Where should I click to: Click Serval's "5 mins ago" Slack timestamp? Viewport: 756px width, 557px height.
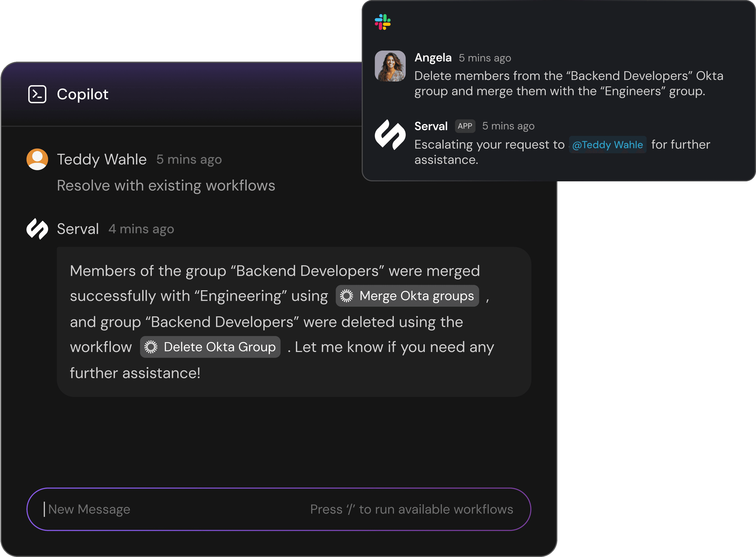(x=508, y=126)
